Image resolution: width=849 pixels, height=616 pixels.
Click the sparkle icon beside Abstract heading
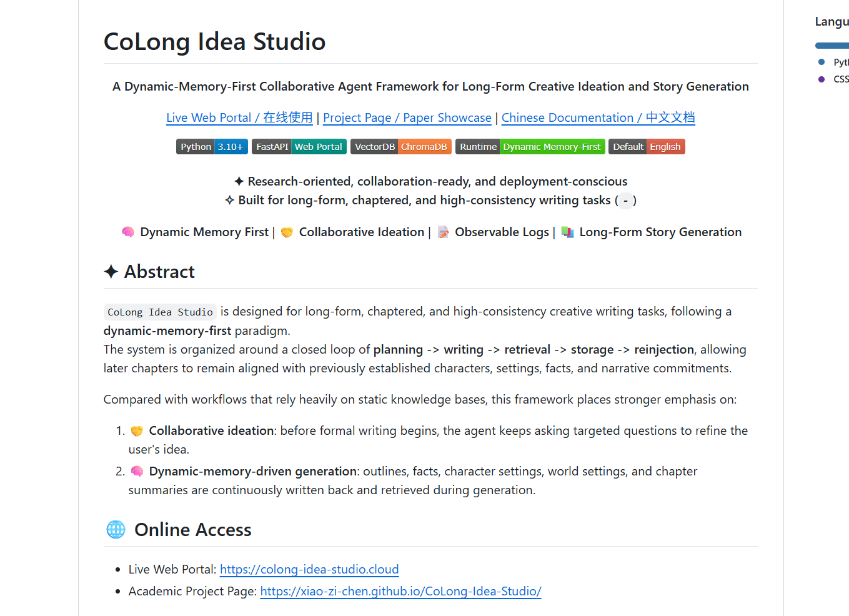coord(111,271)
